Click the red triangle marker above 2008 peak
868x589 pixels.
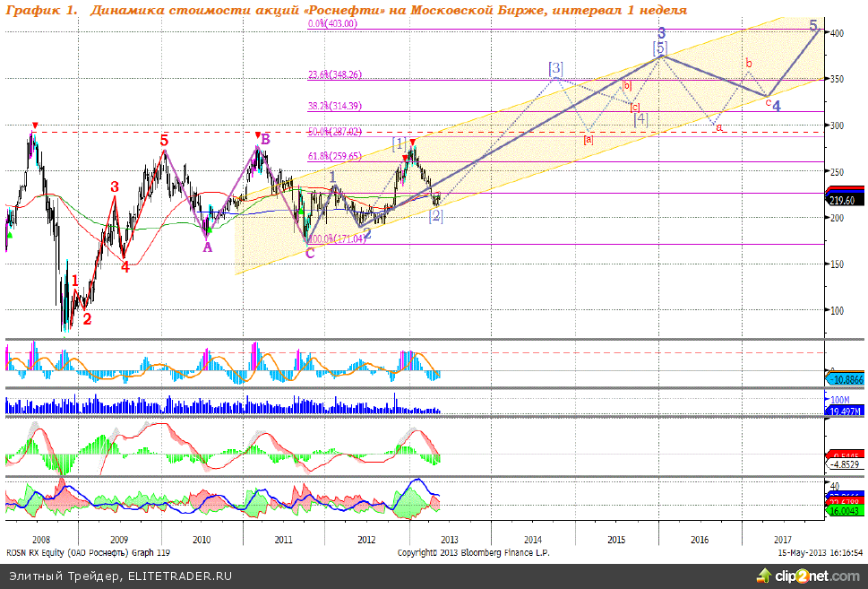(34, 126)
